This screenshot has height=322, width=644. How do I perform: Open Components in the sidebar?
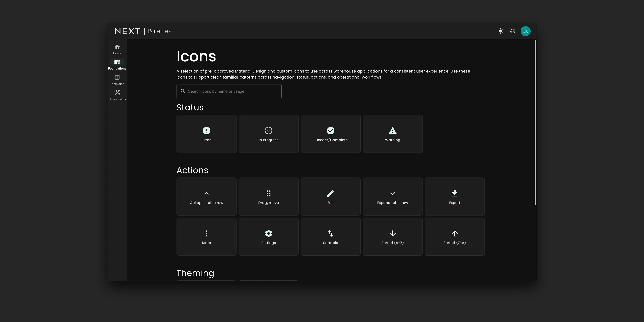117,95
